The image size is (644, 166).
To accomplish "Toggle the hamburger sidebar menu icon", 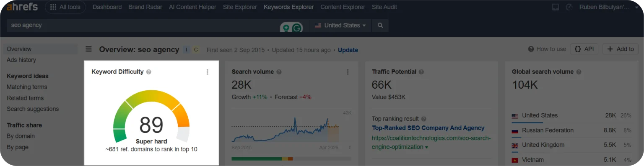I will click(x=89, y=49).
